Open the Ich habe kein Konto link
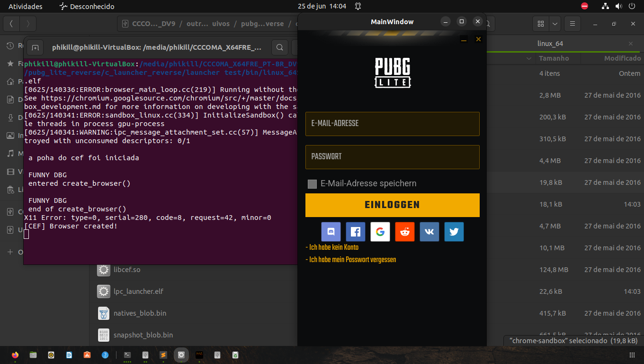The width and height of the screenshot is (644, 364). [x=332, y=247]
